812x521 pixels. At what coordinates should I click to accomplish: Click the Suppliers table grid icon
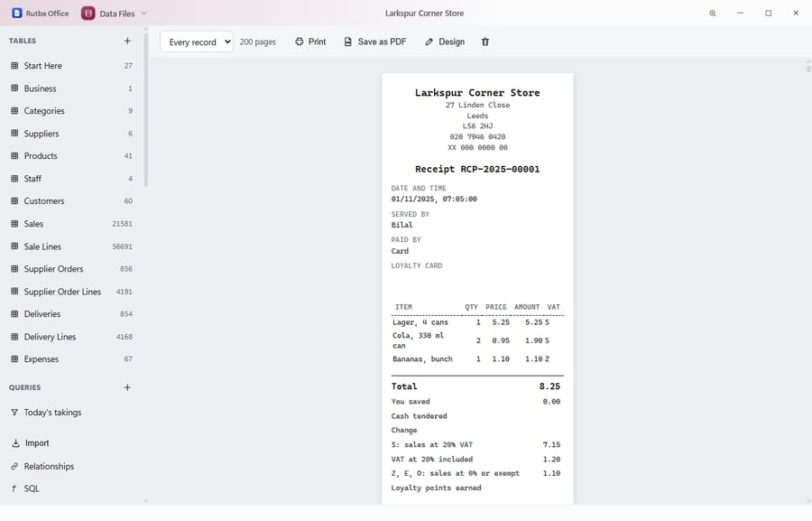[x=14, y=134]
